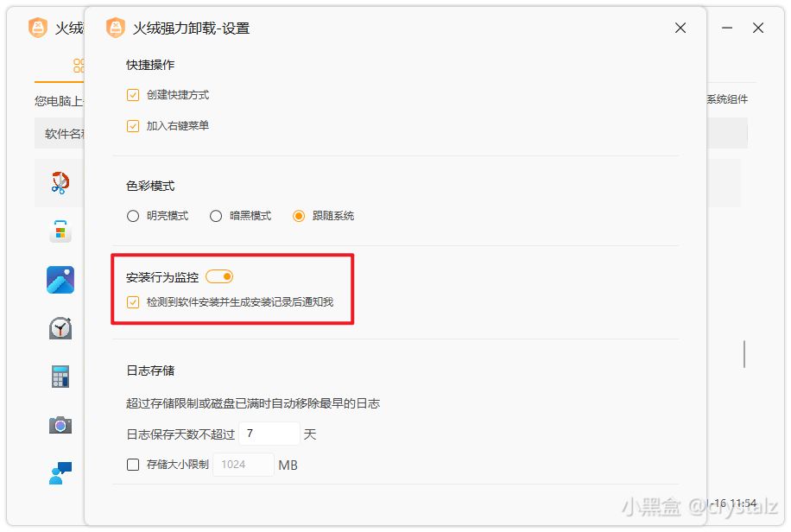Viewport: 791px width, 532px height.
Task: Select the Feedback Hub app icon
Action: (60, 473)
